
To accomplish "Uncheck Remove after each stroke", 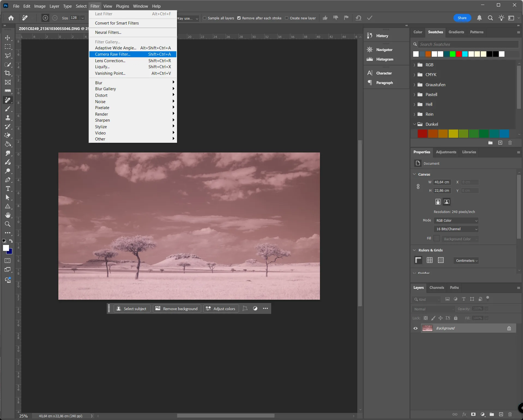I will tap(239, 18).
